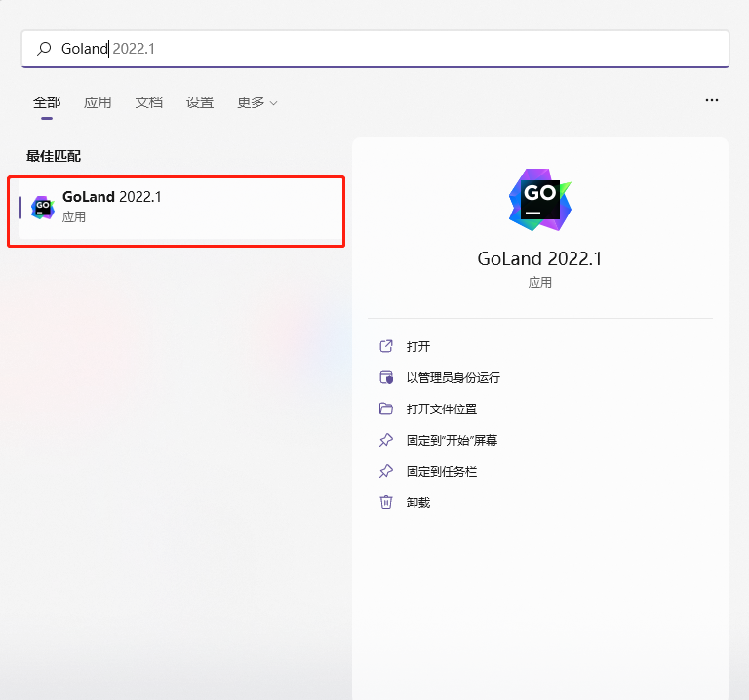The height and width of the screenshot is (700, 749).
Task: Switch to the 全部 tab
Action: click(47, 102)
